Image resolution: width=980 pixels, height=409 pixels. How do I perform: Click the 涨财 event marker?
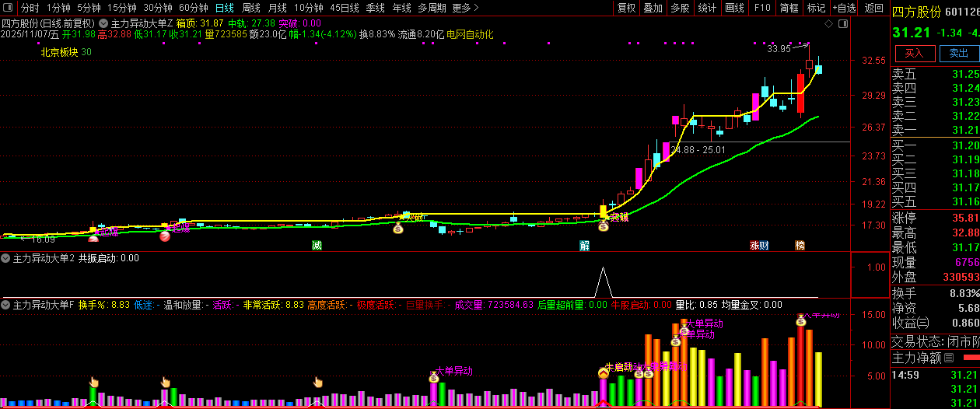pyautogui.click(x=759, y=245)
